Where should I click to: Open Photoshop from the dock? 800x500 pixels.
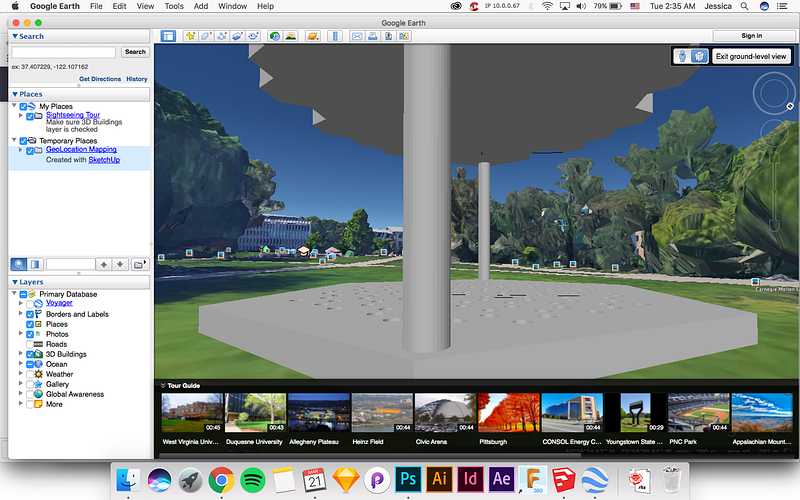(408, 479)
